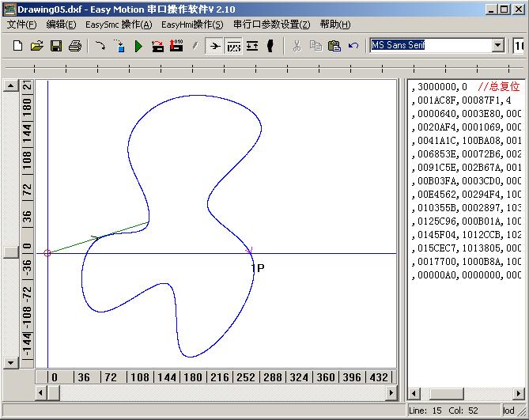Click the download-to-blue-box icon
Image resolution: width=529 pixels, height=420 pixels.
[119, 46]
